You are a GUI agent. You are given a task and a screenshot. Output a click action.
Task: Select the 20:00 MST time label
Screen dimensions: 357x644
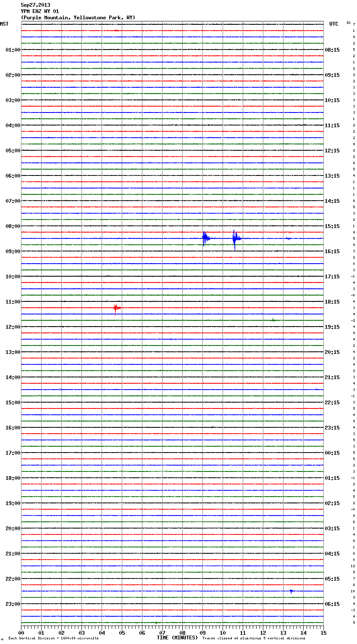13,529
